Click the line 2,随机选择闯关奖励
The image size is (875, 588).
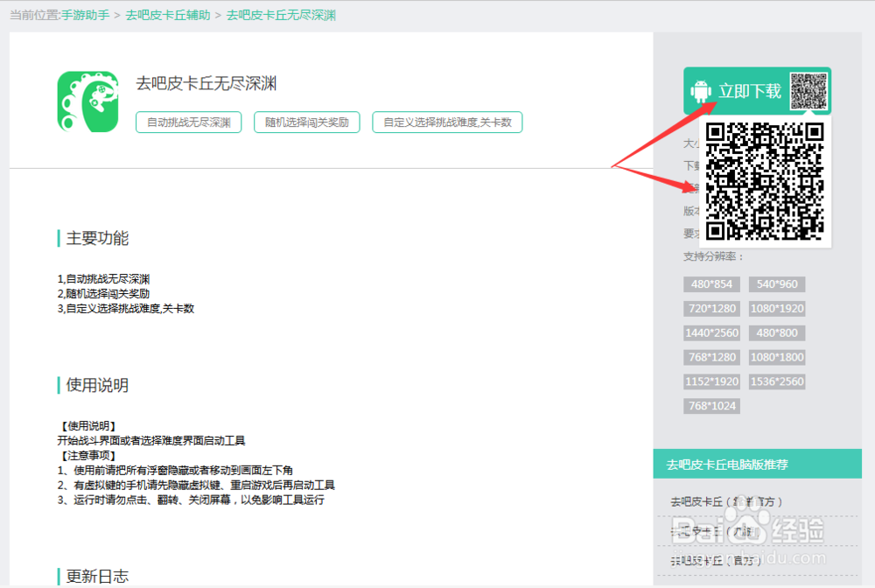pyautogui.click(x=103, y=293)
